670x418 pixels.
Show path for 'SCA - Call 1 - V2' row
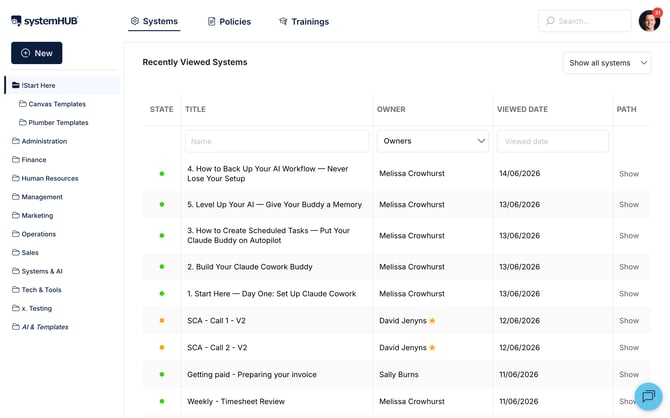629,321
